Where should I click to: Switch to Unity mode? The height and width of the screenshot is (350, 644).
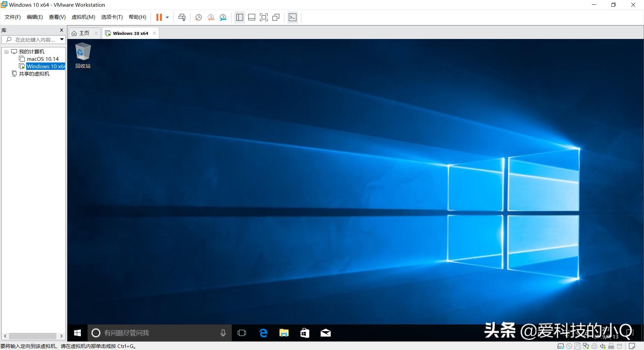276,17
